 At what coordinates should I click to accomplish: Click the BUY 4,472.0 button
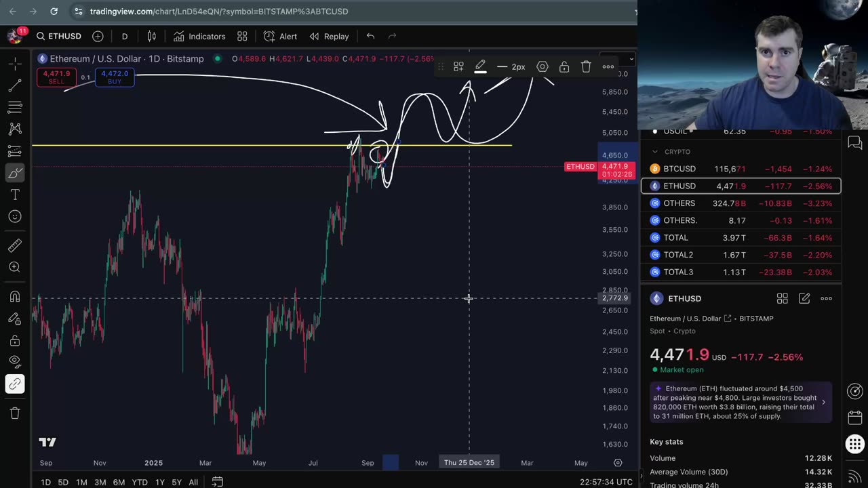115,77
